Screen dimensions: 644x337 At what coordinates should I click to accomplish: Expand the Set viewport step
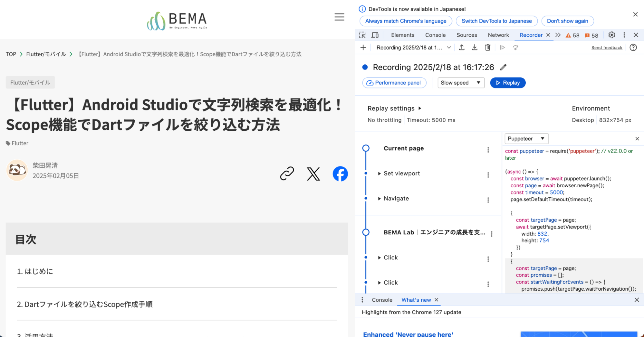(380, 173)
